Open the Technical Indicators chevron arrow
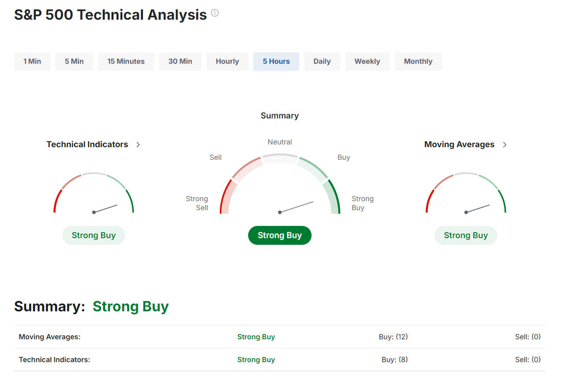 click(138, 145)
